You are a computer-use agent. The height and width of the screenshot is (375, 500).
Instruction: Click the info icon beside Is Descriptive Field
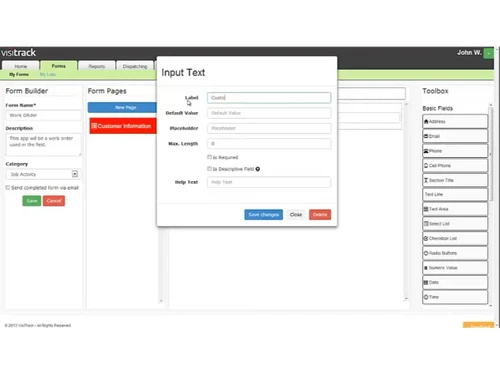[x=258, y=169]
